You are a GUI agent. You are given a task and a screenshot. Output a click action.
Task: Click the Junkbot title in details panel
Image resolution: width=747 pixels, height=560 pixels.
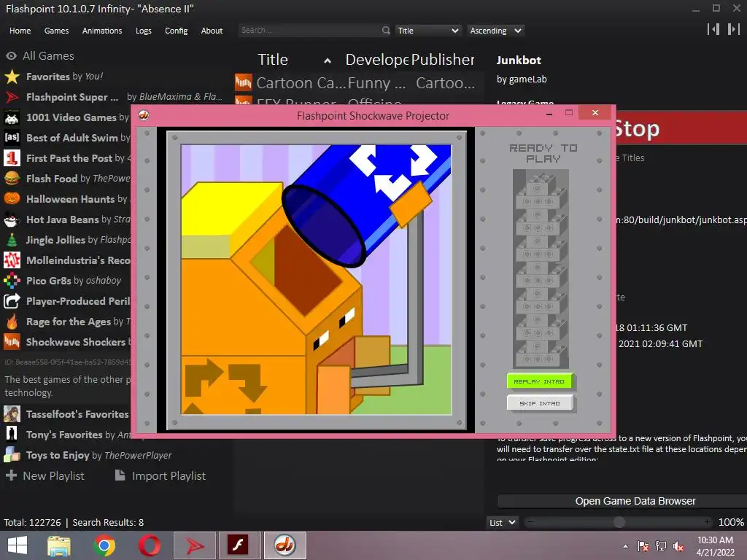[x=519, y=61]
